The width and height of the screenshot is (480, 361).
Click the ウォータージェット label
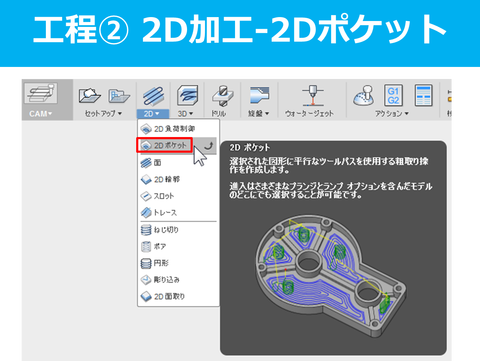pyautogui.click(x=309, y=114)
